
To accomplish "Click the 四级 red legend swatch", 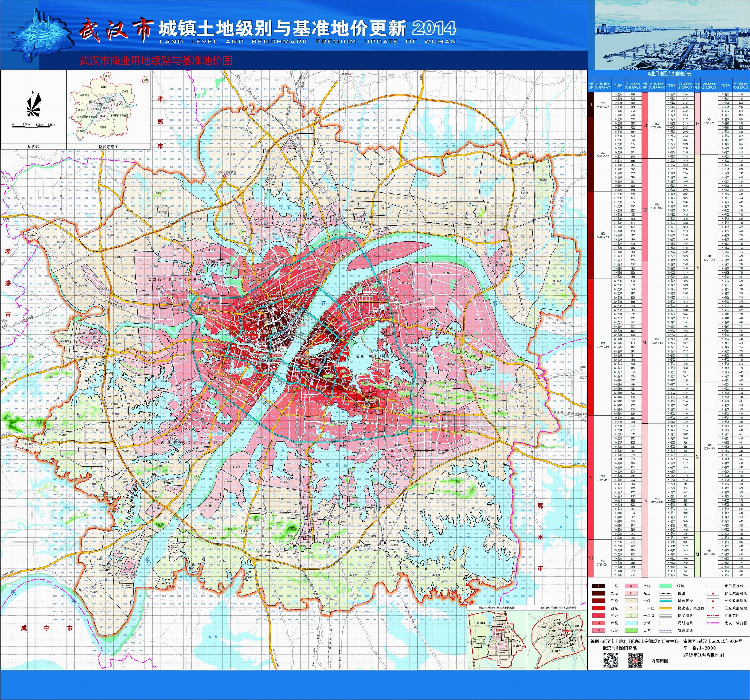I will (598, 608).
